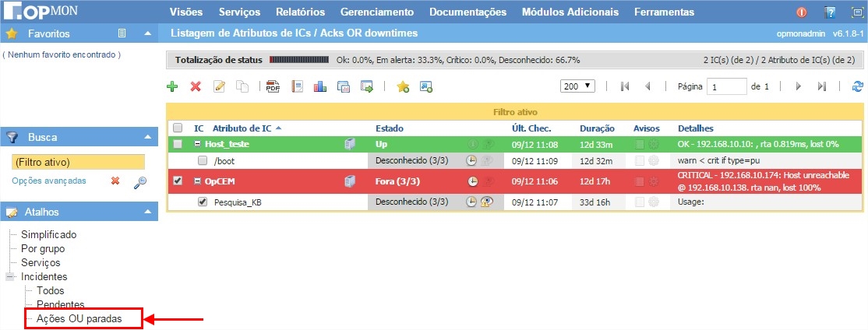Viewport: 868px width, 330px height.
Task: Go to the last page arrow
Action: (821, 86)
